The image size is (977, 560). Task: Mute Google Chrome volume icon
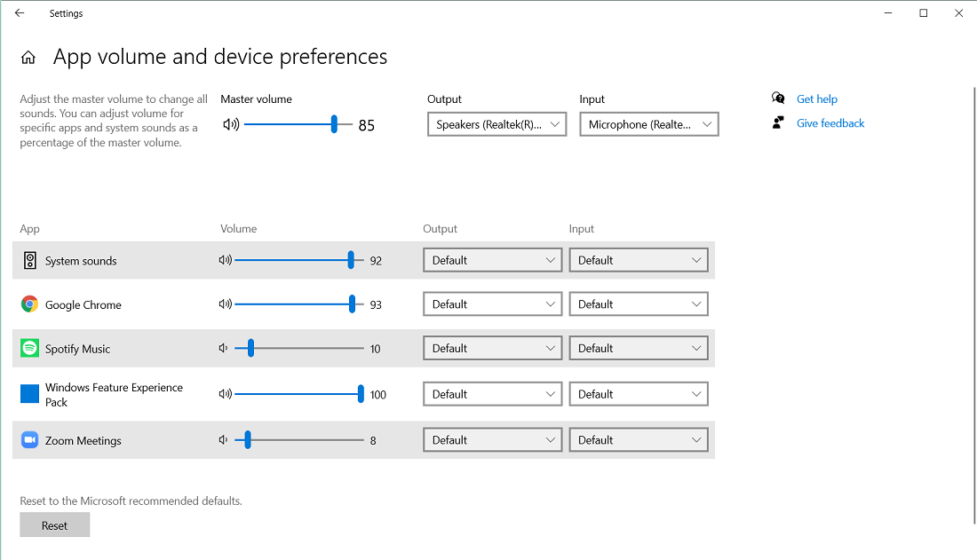[225, 304]
